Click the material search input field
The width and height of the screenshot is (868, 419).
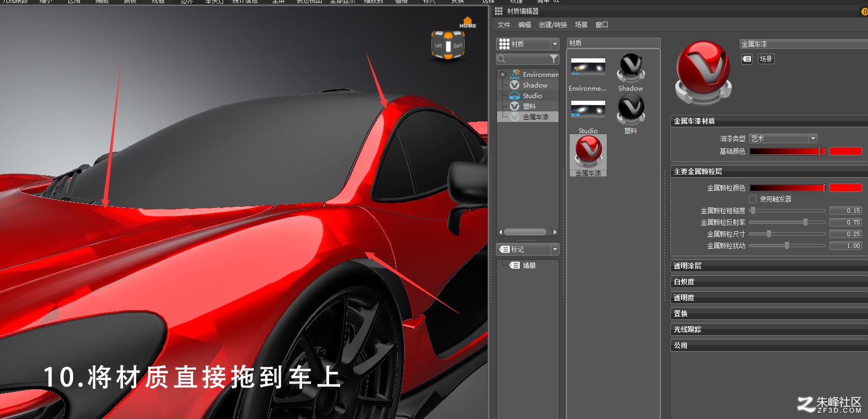point(527,59)
